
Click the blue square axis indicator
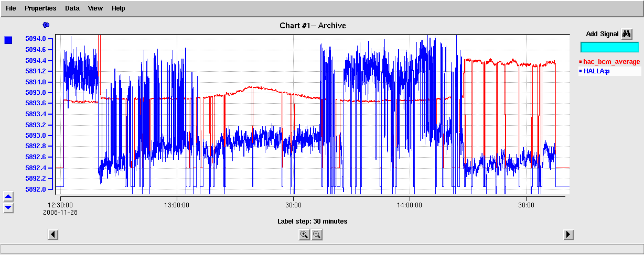pyautogui.click(x=8, y=40)
